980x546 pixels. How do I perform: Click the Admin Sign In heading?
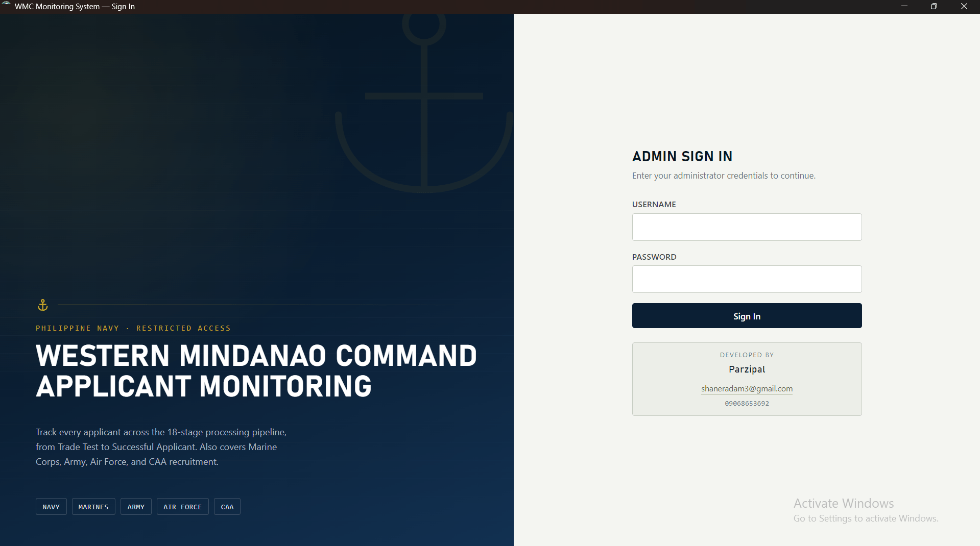point(682,156)
